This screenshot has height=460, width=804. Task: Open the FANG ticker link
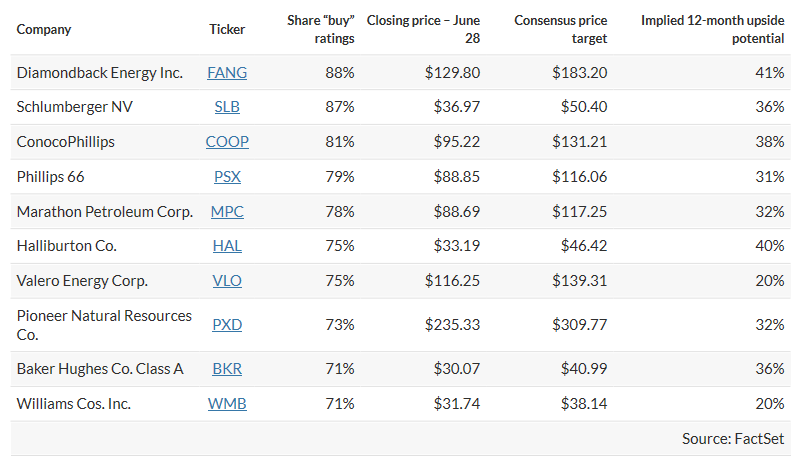pos(227,73)
